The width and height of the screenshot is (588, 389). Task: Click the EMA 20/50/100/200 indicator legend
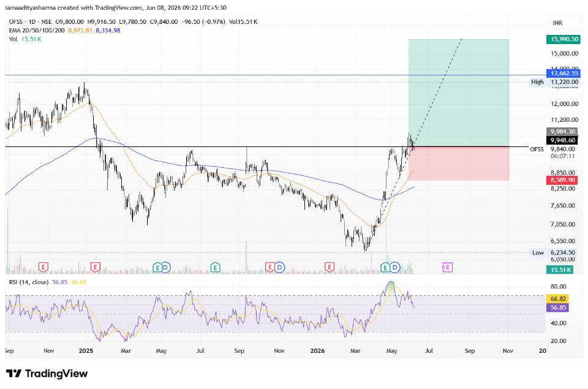tap(37, 31)
